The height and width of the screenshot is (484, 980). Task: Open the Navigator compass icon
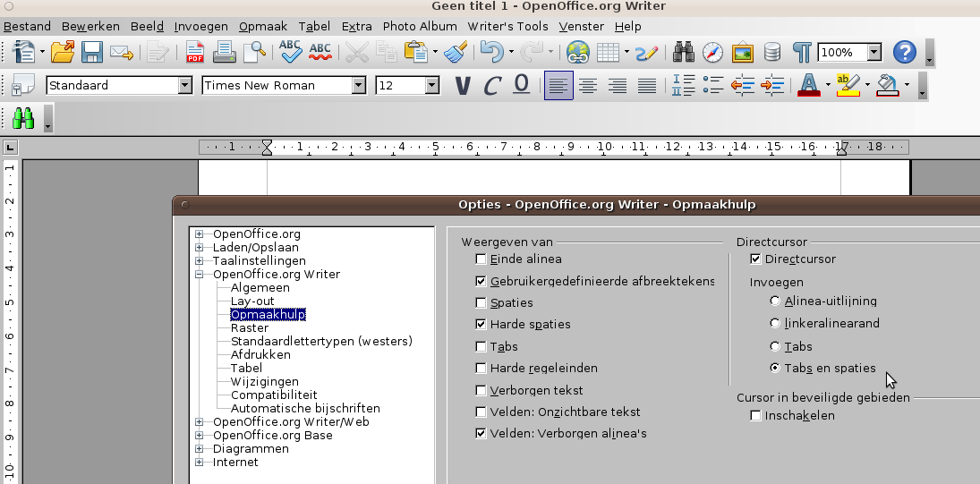pyautogui.click(x=712, y=53)
